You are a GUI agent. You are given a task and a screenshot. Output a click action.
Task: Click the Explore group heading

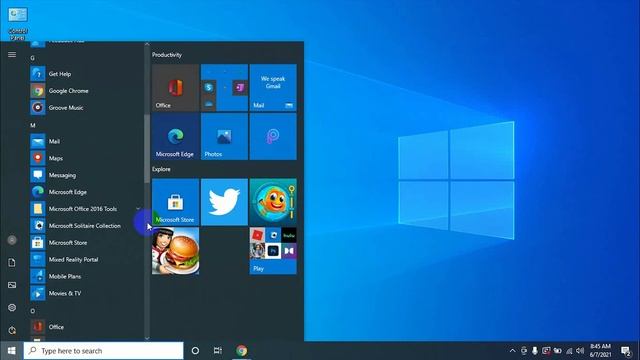point(161,169)
